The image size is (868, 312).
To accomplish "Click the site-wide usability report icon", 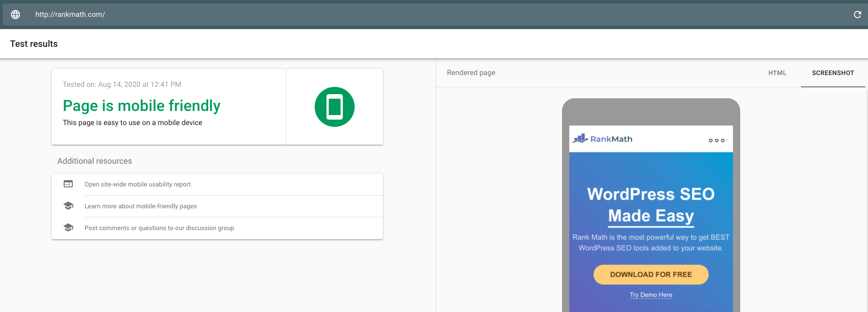I will pyautogui.click(x=68, y=184).
